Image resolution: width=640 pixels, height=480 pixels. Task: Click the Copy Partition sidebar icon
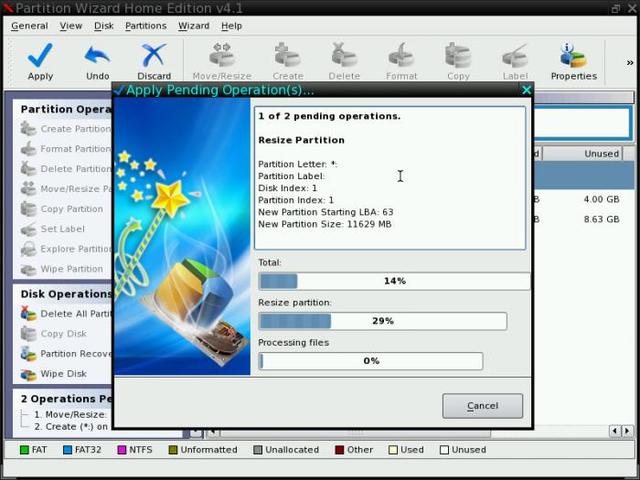29,209
